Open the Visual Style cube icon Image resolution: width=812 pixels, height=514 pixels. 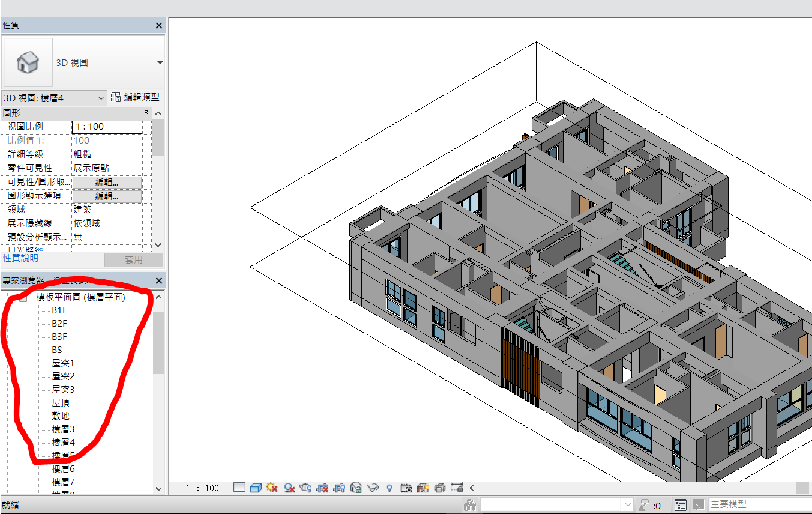pyautogui.click(x=256, y=488)
